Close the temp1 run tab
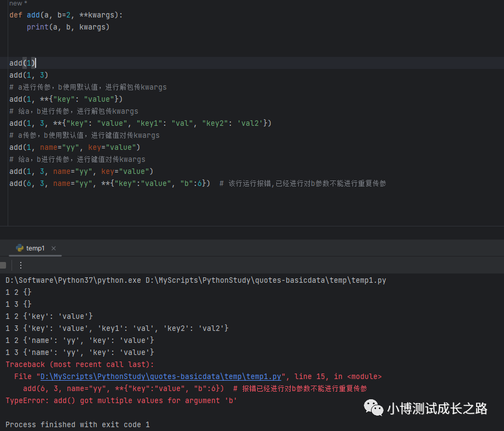Viewport: 504px width, 431px height. [54, 248]
